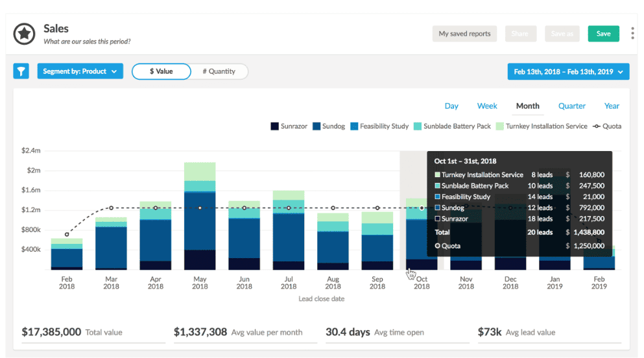This screenshot has width=644, height=358.
Task: Click the quota point above Feb 2018
Action: pos(67,234)
